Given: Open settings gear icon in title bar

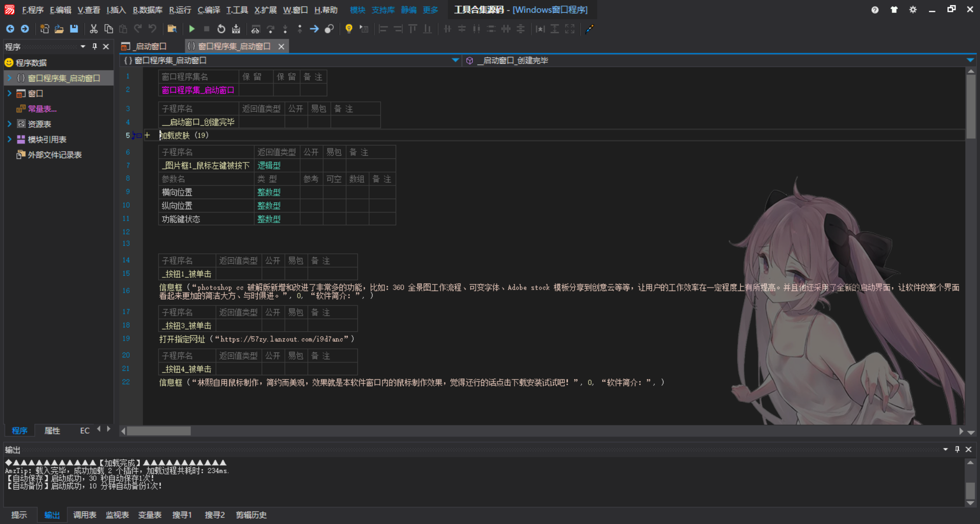Looking at the screenshot, I should click(x=913, y=10).
